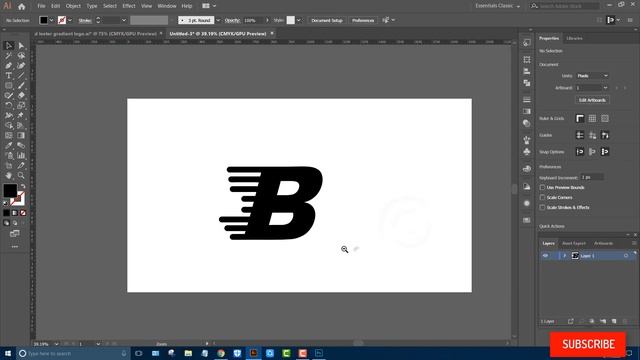Viewport: 640px width, 360px height.
Task: Select the Shape Builder tool
Action: (x=9, y=125)
